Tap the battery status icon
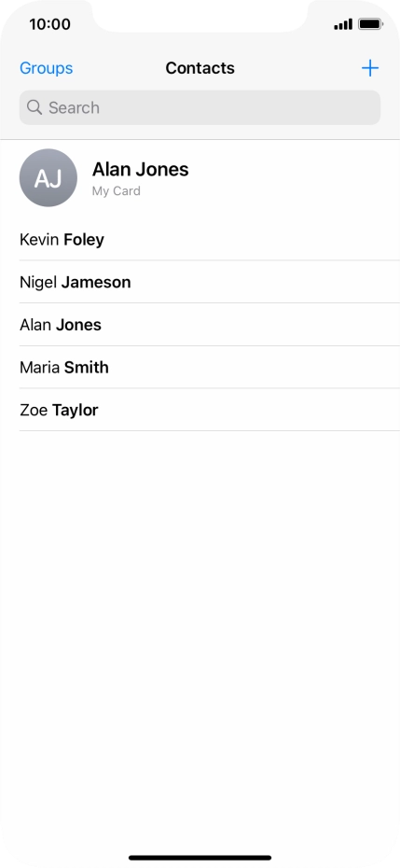400x868 pixels. tap(370, 24)
